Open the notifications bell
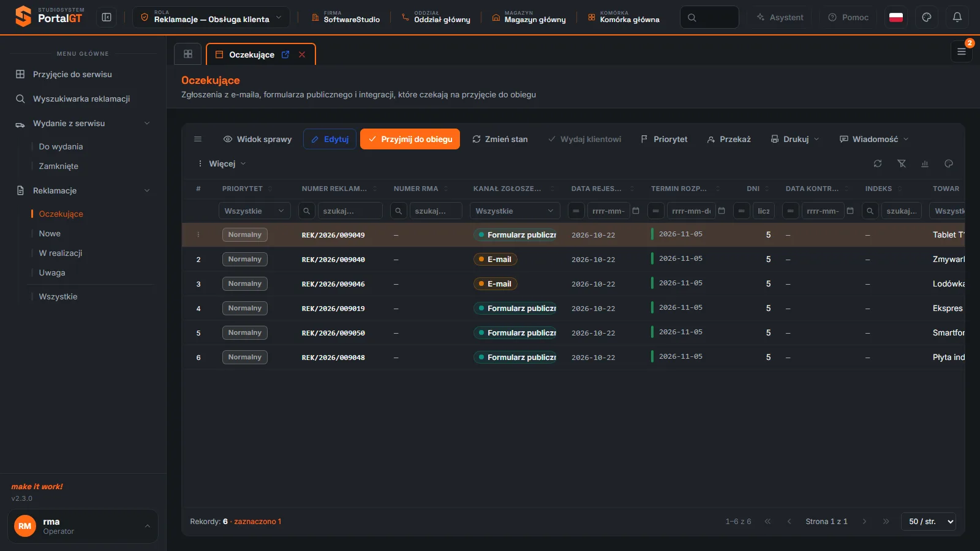Viewport: 980px width, 551px height. tap(957, 17)
